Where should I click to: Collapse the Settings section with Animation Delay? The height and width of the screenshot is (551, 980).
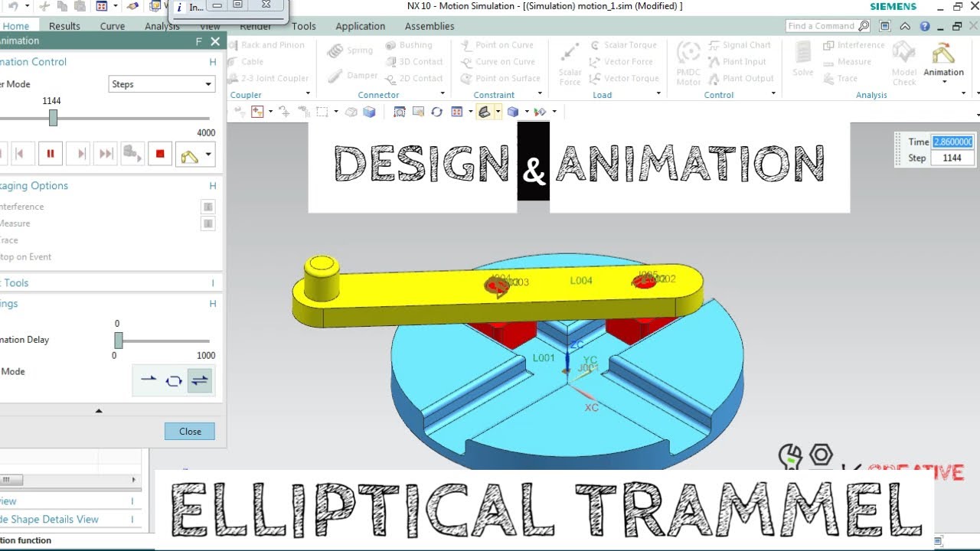point(213,304)
